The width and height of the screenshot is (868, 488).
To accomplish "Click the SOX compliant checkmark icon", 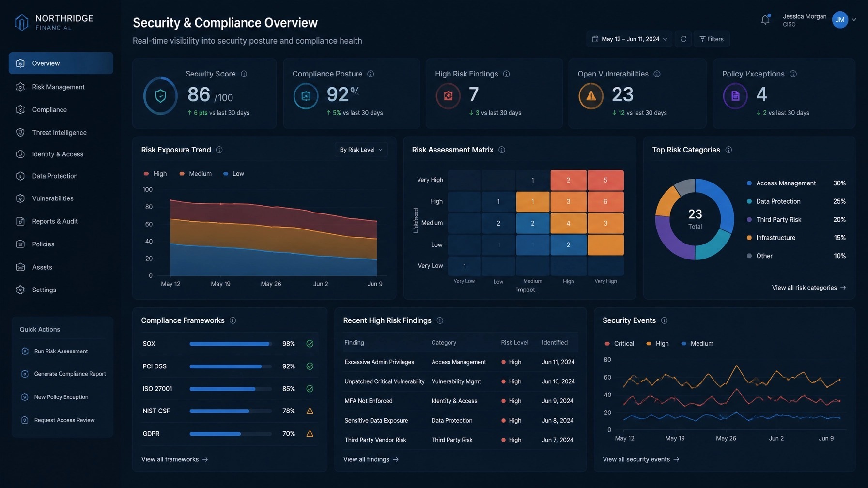I will (310, 344).
